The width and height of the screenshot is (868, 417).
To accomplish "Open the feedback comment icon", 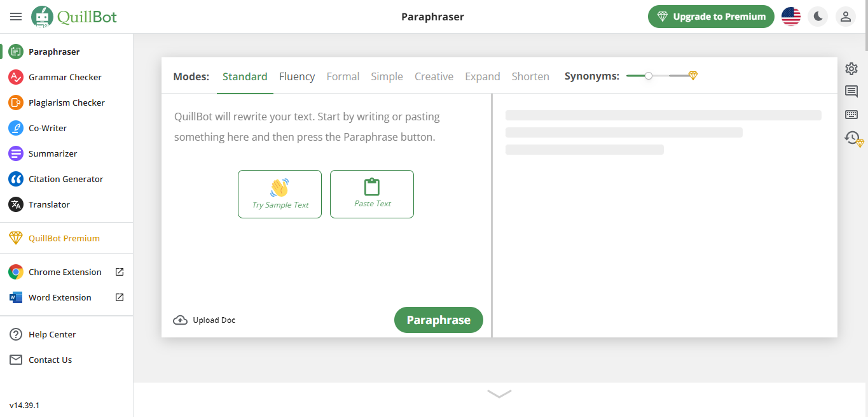I will (x=851, y=92).
